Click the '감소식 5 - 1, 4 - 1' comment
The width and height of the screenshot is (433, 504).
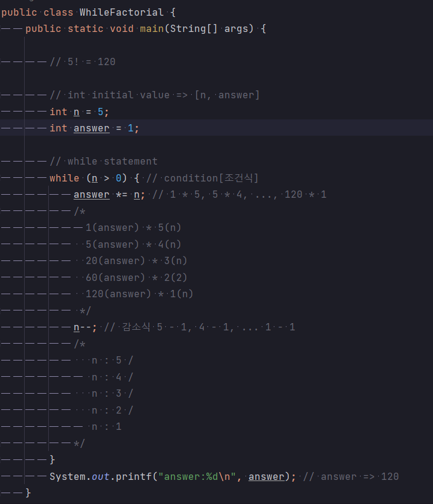(x=199, y=327)
